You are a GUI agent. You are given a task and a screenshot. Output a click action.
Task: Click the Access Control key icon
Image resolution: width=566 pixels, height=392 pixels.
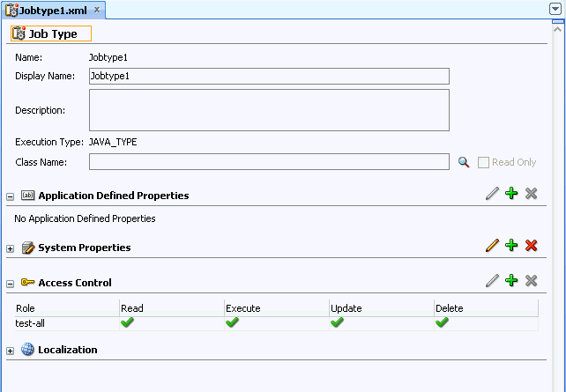coord(28,282)
